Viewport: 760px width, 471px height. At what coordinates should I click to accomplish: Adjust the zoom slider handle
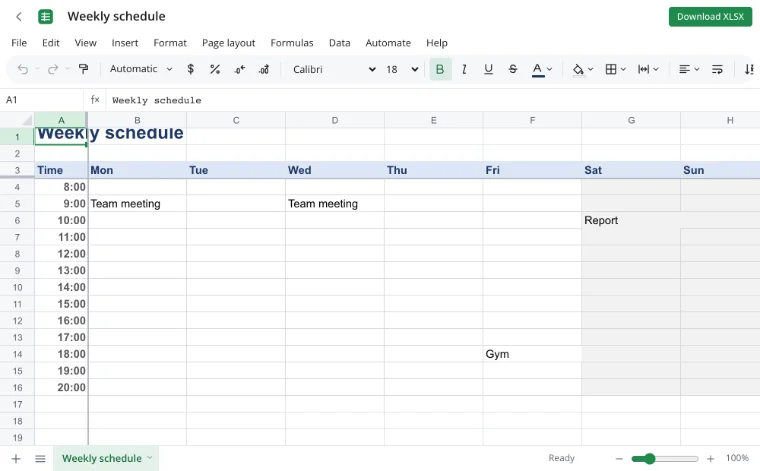pyautogui.click(x=649, y=458)
